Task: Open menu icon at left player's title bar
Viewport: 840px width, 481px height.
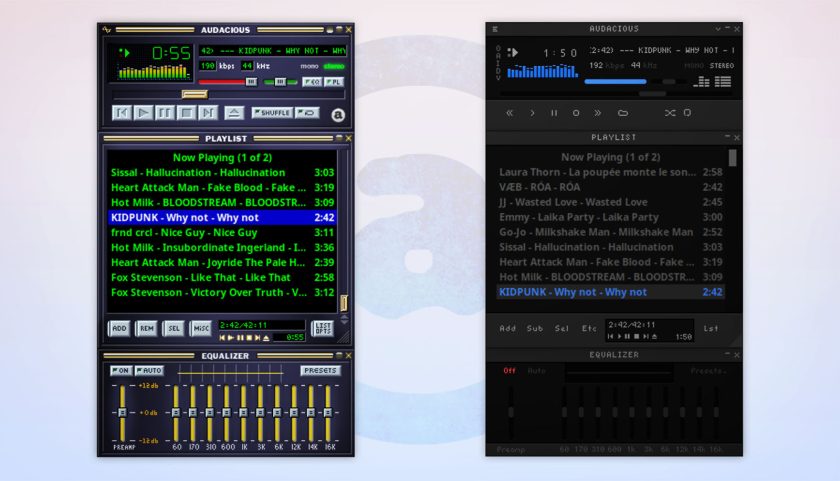Action: tap(107, 30)
